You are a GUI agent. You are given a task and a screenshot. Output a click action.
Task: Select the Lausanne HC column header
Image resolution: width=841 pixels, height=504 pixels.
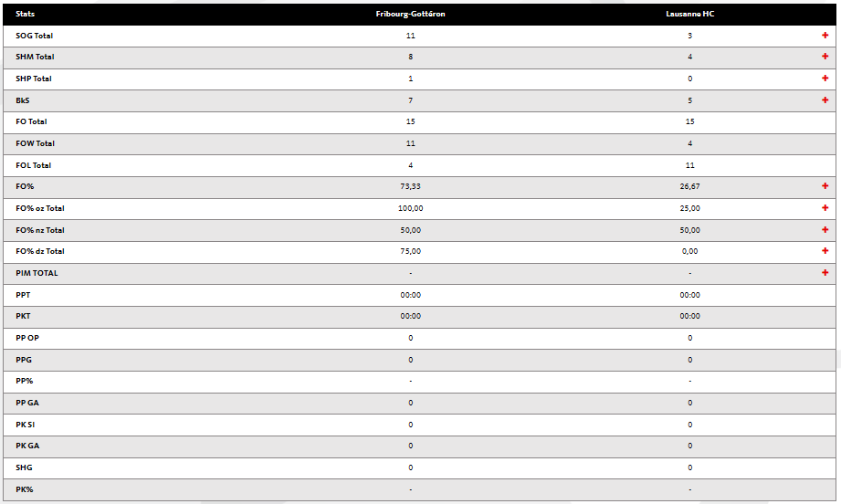[689, 14]
